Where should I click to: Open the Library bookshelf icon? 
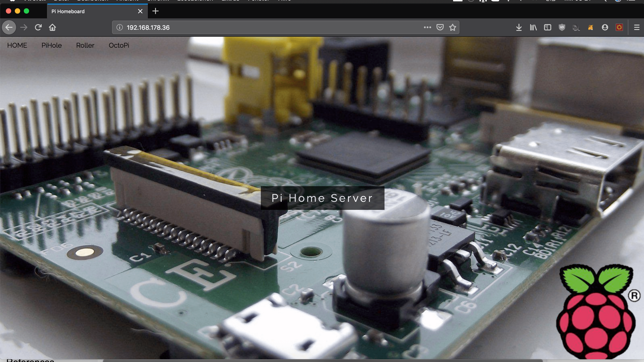coord(533,28)
